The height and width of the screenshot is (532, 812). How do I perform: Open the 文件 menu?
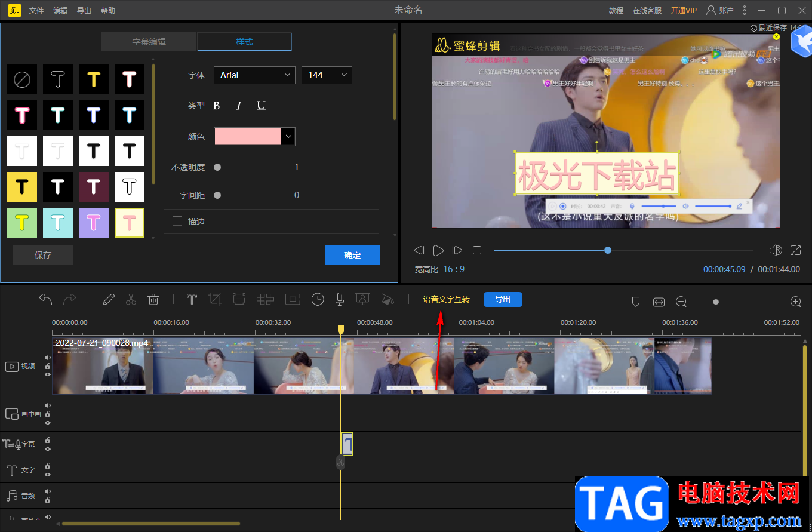click(36, 11)
